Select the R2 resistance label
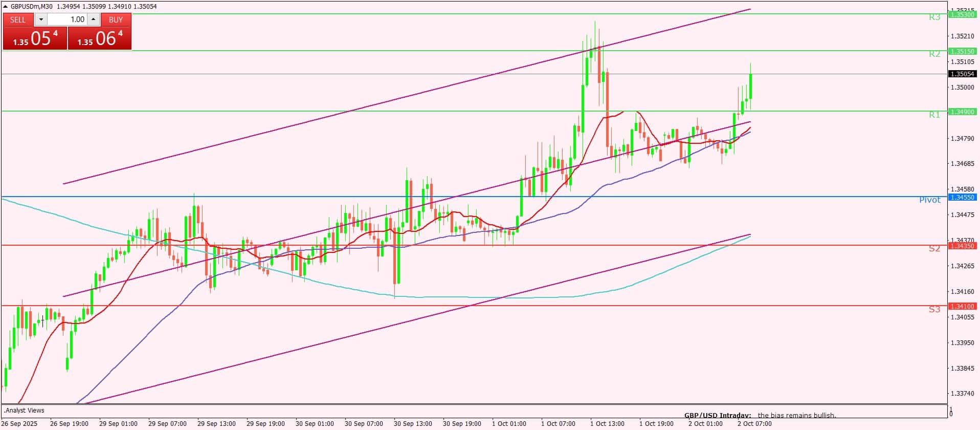Image resolution: width=980 pixels, height=430 pixels. pos(934,54)
